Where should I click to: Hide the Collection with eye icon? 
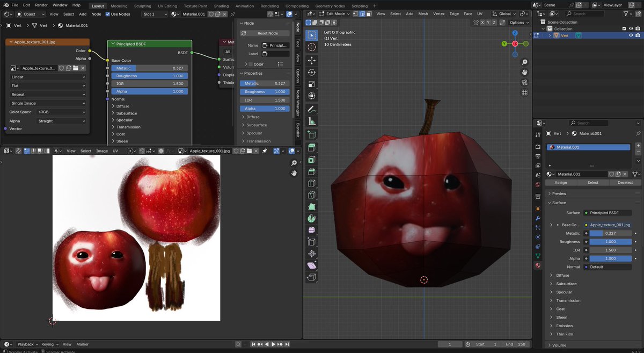[631, 28]
